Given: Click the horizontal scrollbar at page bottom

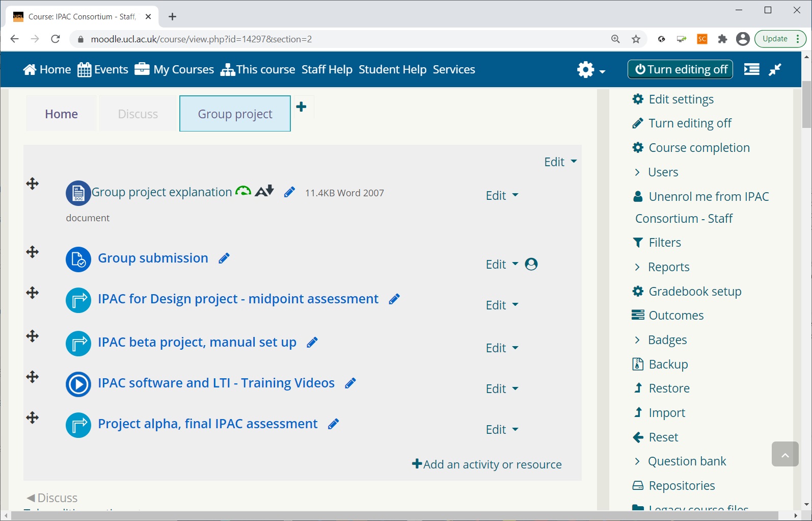Looking at the screenshot, I should click(x=395, y=516).
